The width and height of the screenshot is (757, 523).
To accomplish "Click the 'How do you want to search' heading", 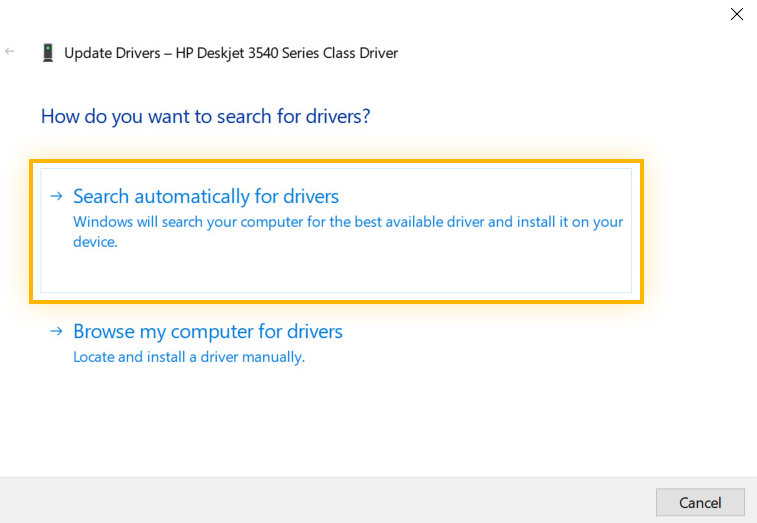I will (206, 116).
